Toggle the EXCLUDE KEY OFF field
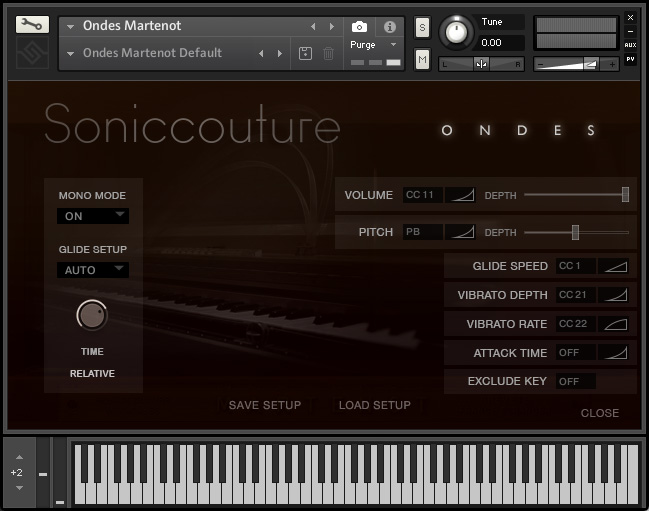The image size is (649, 511). [x=576, y=381]
